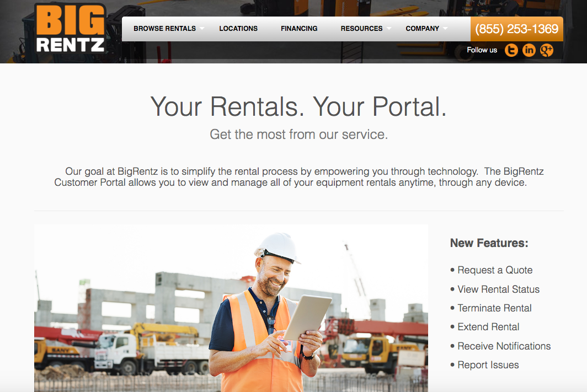Open the Locations menu item
The image size is (587, 392).
238,29
